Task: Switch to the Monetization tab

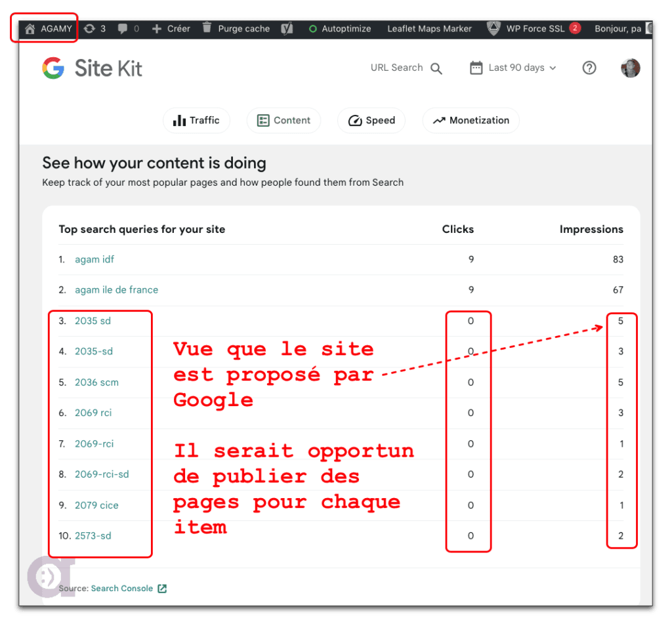Action: [x=471, y=120]
